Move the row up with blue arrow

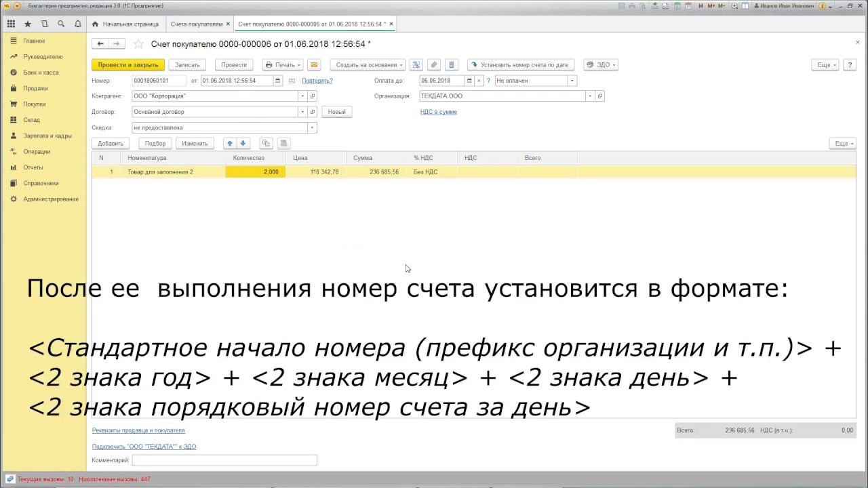[230, 143]
